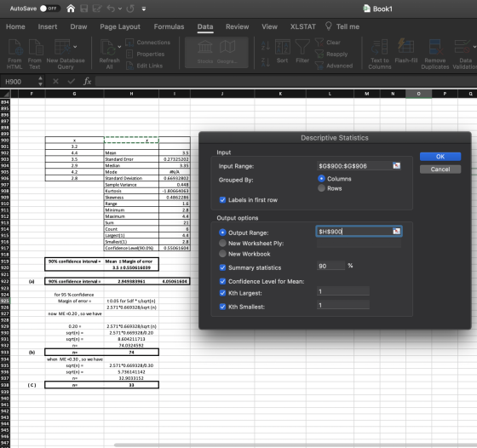
Task: Open the XLSTAT ribbon tab
Action: pos(303,26)
